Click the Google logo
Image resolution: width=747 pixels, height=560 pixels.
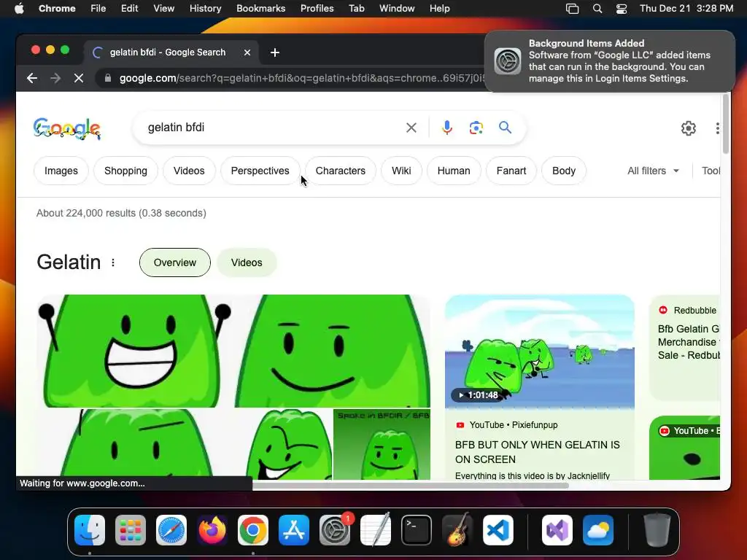tap(66, 128)
